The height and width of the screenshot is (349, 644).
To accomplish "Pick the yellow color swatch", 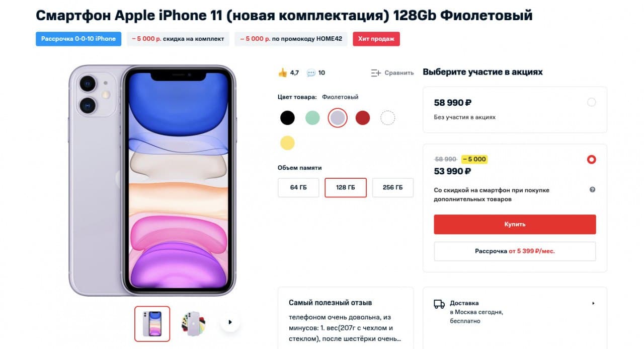I will 287,143.
